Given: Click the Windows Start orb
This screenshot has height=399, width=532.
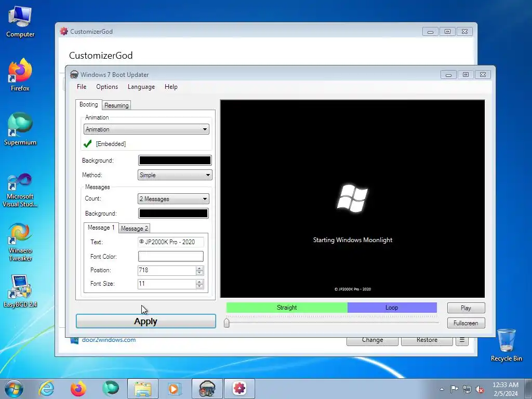Looking at the screenshot, I should [14, 389].
